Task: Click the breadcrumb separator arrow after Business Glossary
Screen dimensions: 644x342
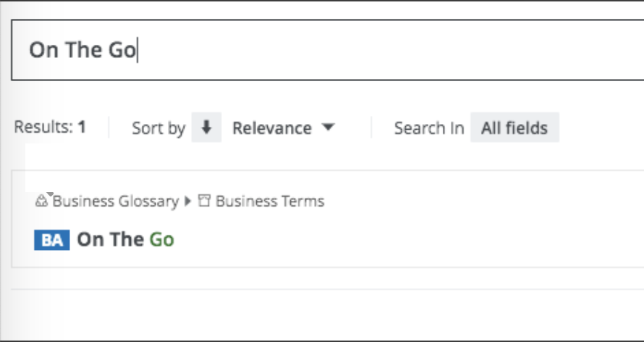Action: pyautogui.click(x=188, y=201)
